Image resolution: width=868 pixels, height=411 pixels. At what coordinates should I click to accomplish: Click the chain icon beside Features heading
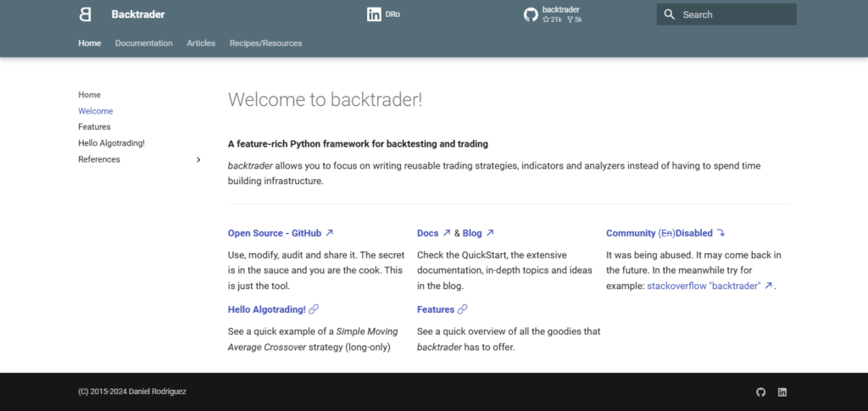click(462, 309)
